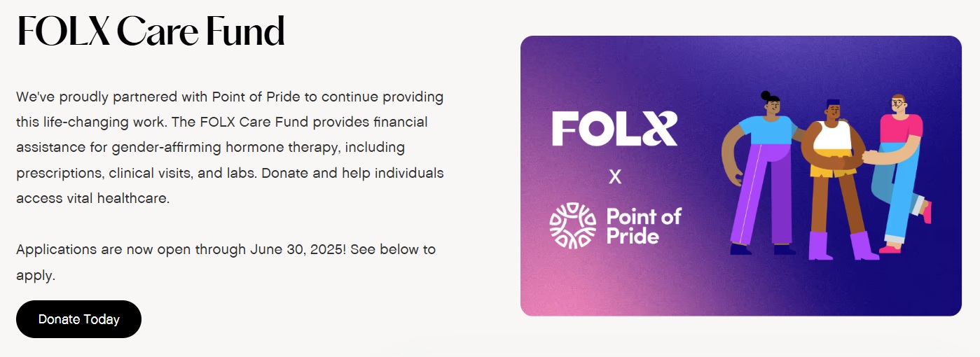Click the white FOLX logo in banner
This screenshot has width=980, height=357.
click(x=614, y=128)
